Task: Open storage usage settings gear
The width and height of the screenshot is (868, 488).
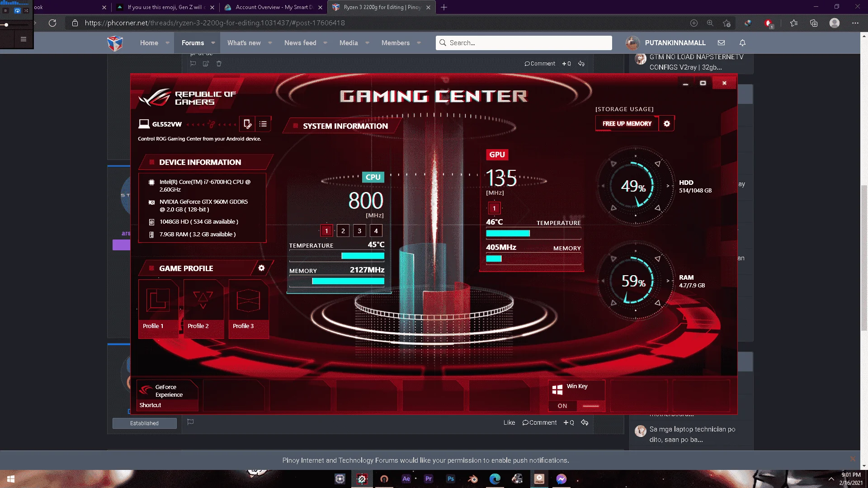Action: 667,123
